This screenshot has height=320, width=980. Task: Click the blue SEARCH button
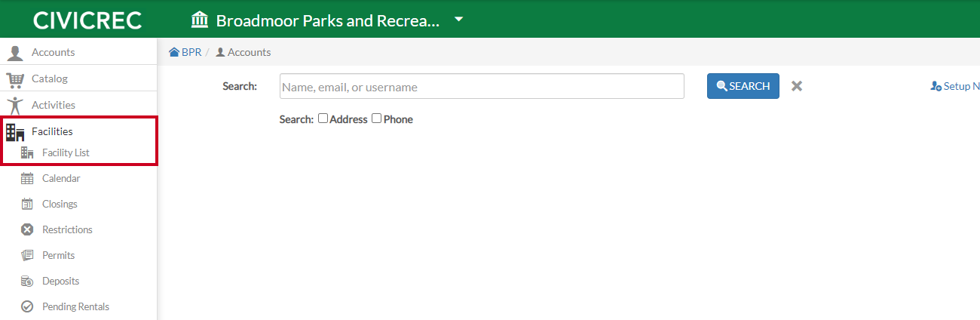[x=743, y=86]
